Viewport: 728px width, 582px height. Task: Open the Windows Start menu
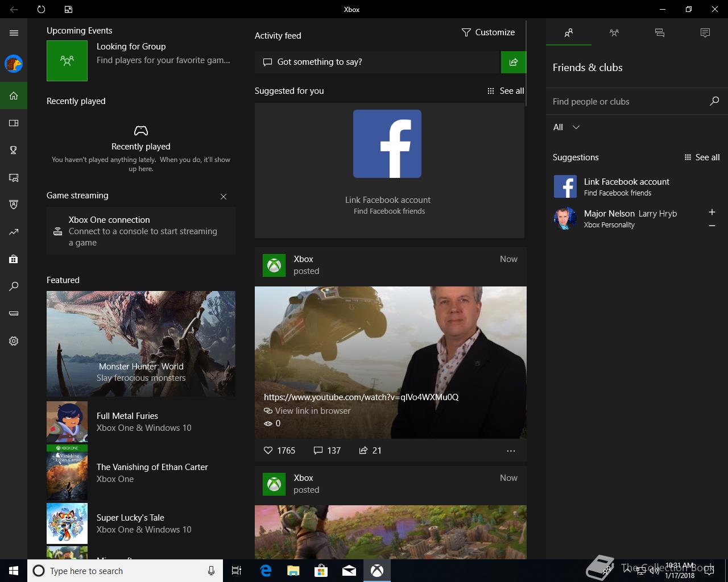point(14,571)
